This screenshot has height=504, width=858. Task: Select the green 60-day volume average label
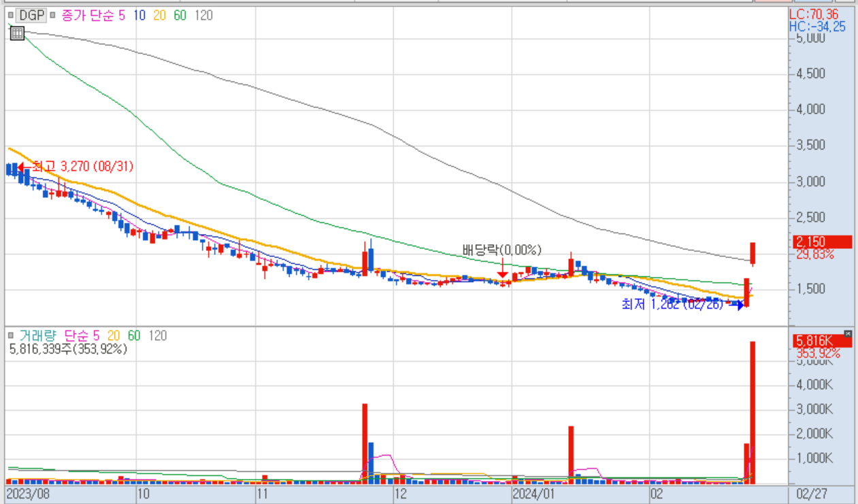point(134,335)
